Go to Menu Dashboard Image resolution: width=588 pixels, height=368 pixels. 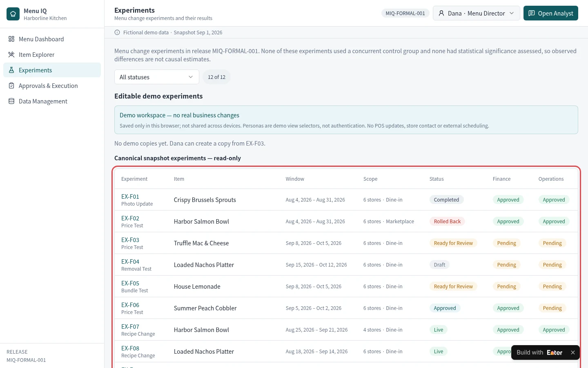point(52,39)
